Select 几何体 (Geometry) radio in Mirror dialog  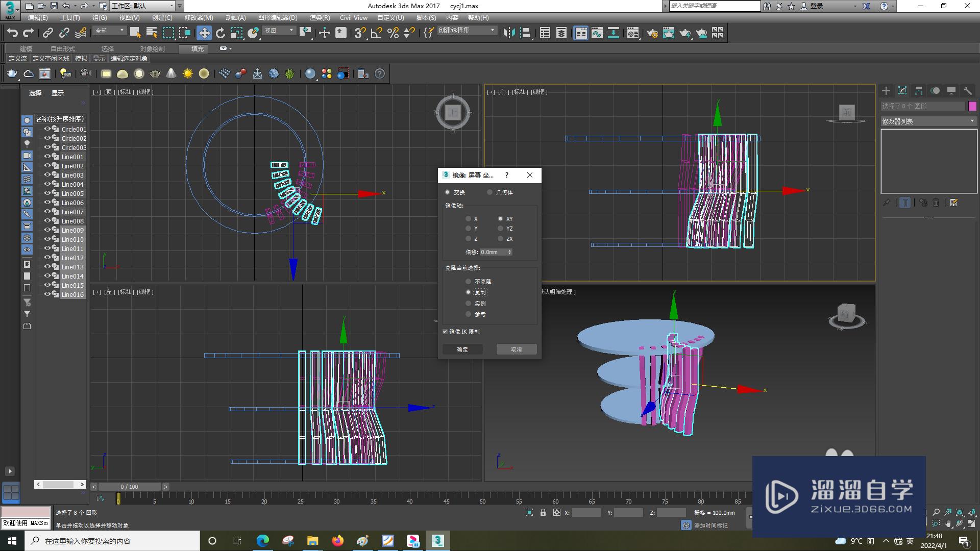(x=490, y=192)
